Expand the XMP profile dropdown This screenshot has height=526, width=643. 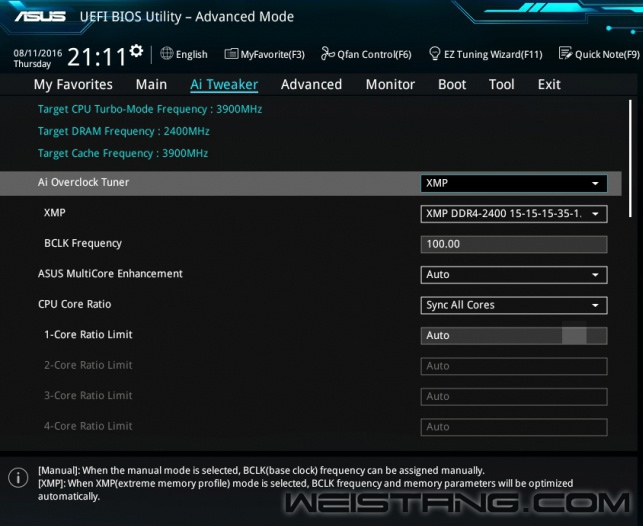click(514, 214)
